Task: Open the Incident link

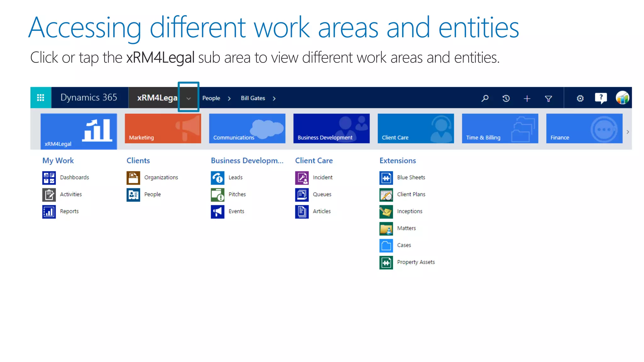Action: tap(323, 178)
